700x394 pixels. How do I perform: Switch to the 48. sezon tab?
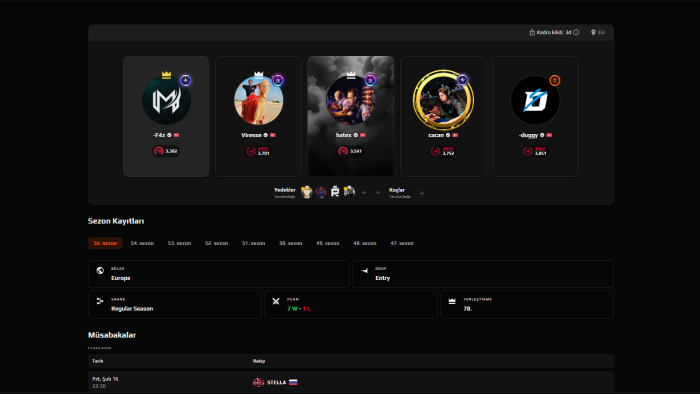(365, 243)
